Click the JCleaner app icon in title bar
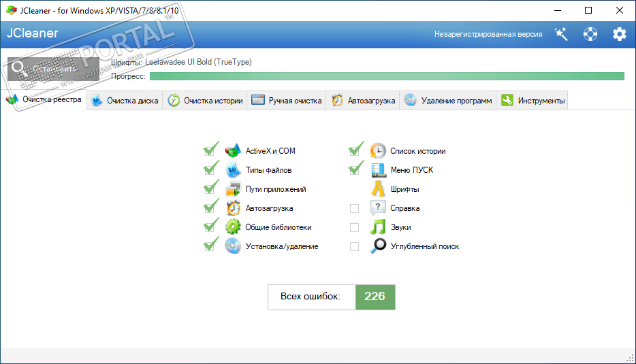 click(x=12, y=10)
